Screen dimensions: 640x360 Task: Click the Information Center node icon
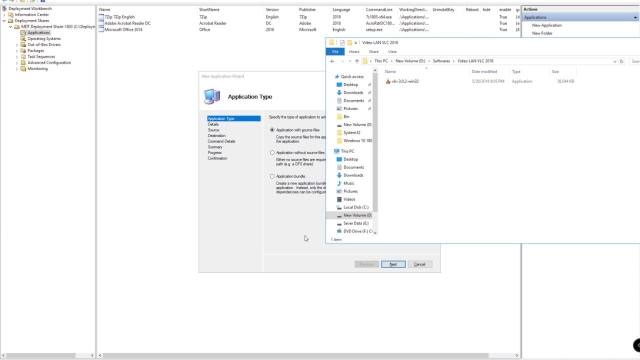(x=11, y=14)
